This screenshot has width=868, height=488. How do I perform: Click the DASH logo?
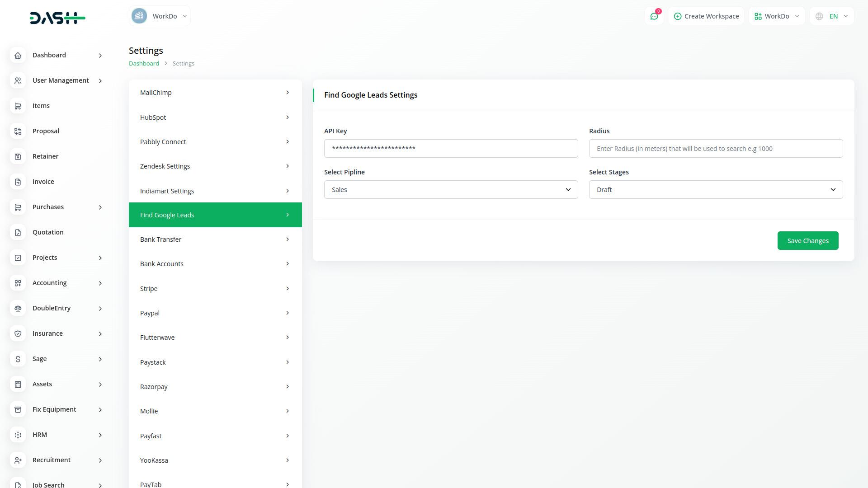point(57,18)
